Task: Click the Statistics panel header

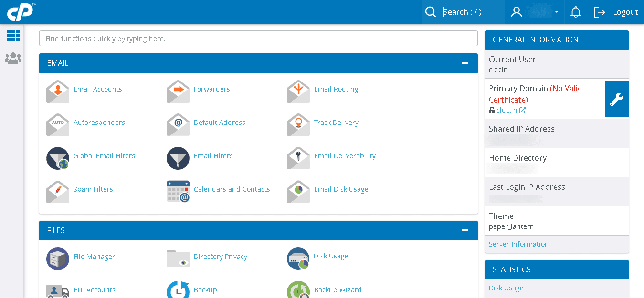Action: pyautogui.click(x=557, y=269)
